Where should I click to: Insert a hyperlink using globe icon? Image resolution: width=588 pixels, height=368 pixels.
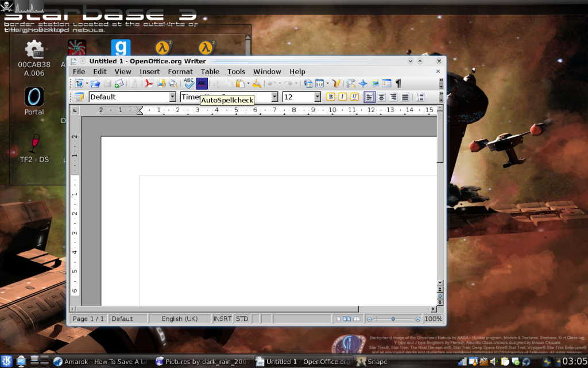coord(308,83)
